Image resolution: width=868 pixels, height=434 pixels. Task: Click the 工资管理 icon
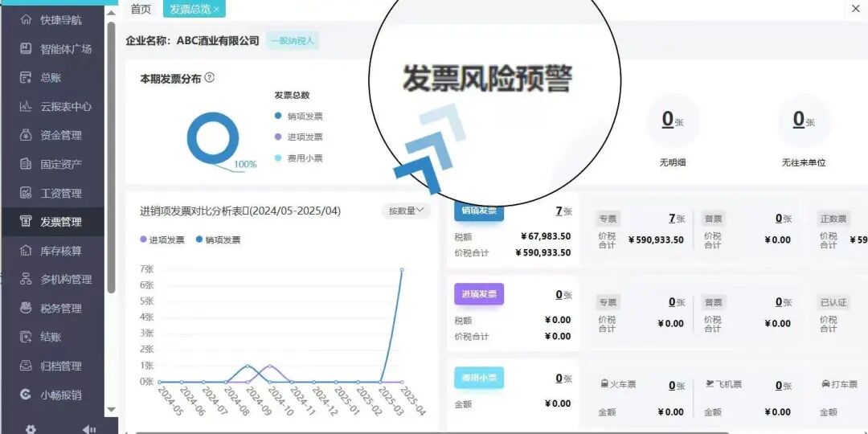26,193
